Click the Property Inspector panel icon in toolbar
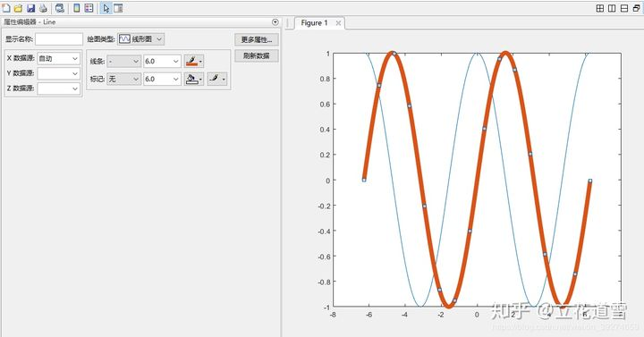 118,8
